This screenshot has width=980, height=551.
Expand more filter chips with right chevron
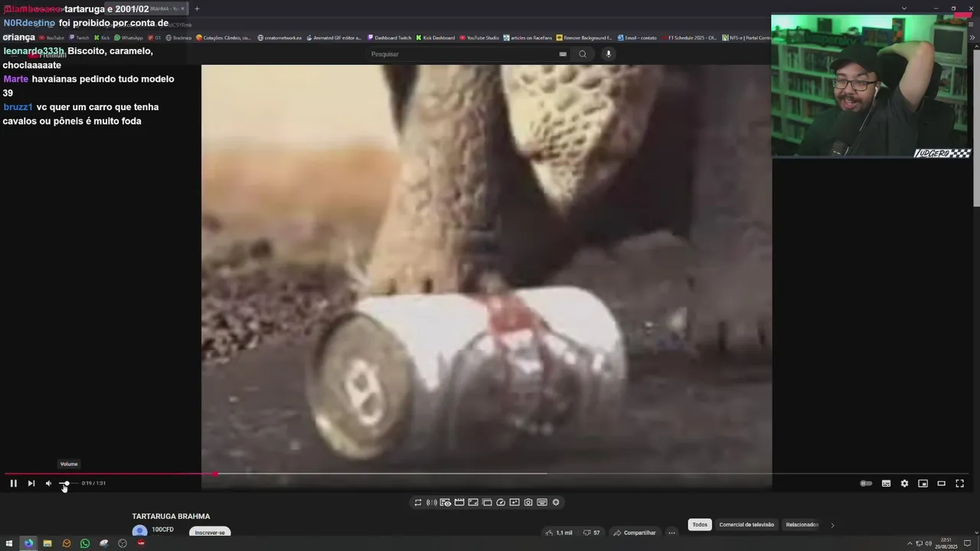(832, 524)
